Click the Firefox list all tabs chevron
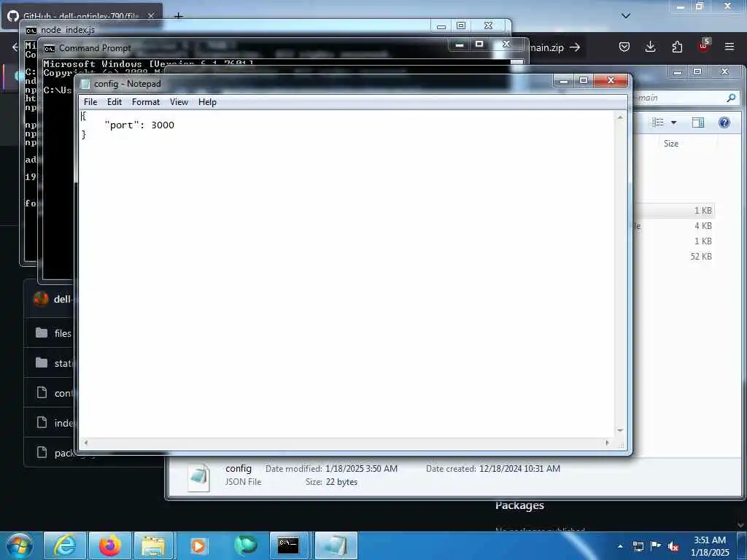The width and height of the screenshot is (747, 560). (626, 16)
